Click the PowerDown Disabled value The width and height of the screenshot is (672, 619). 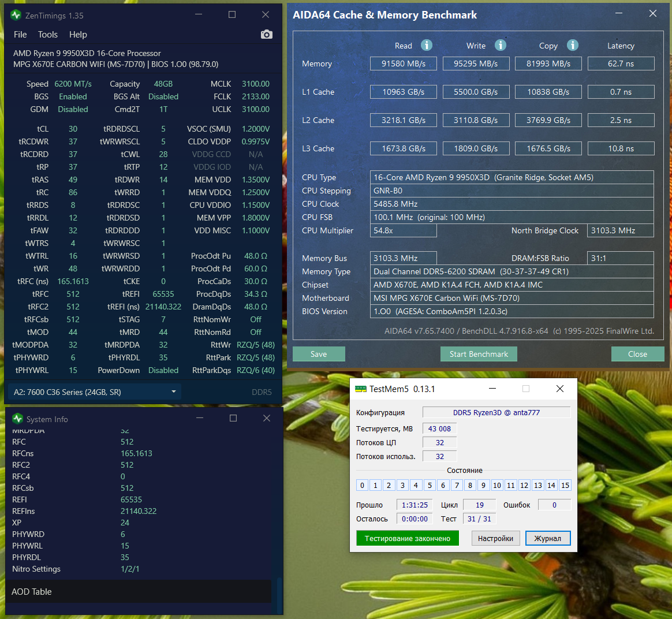[163, 370]
